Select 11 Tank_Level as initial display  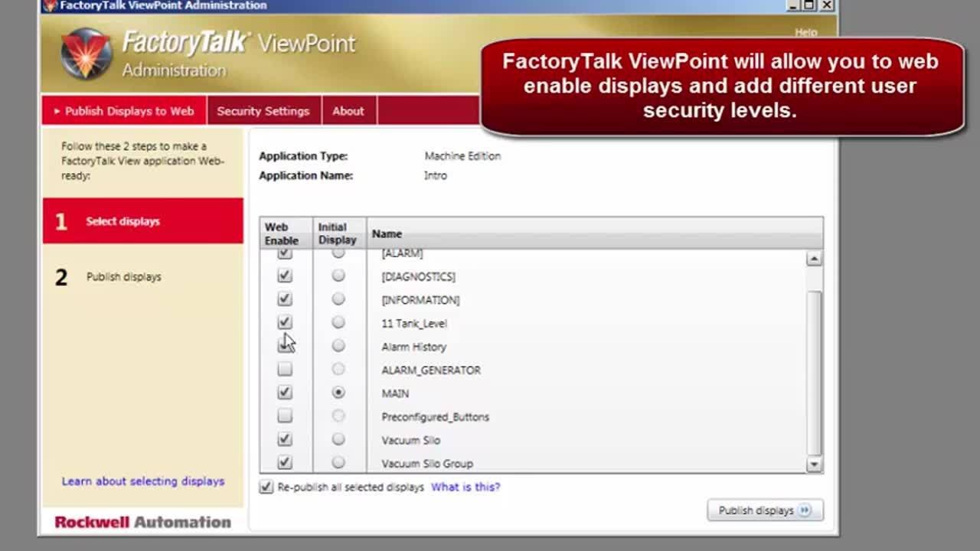338,322
